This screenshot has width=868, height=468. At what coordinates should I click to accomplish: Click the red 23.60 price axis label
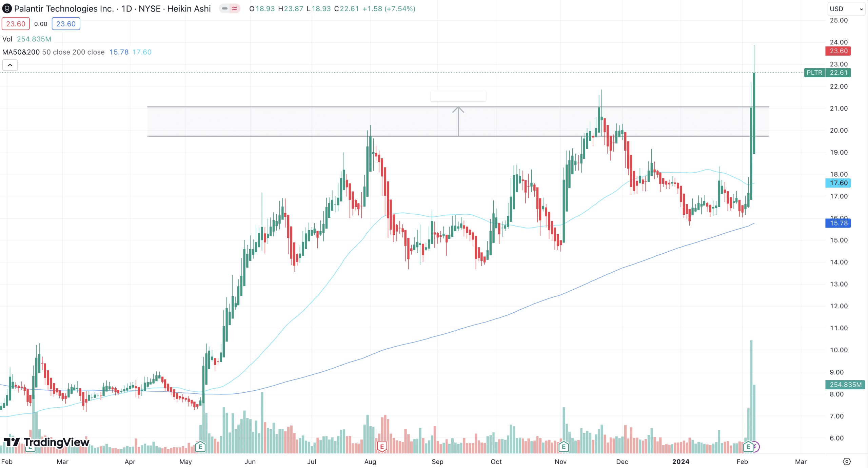point(838,51)
